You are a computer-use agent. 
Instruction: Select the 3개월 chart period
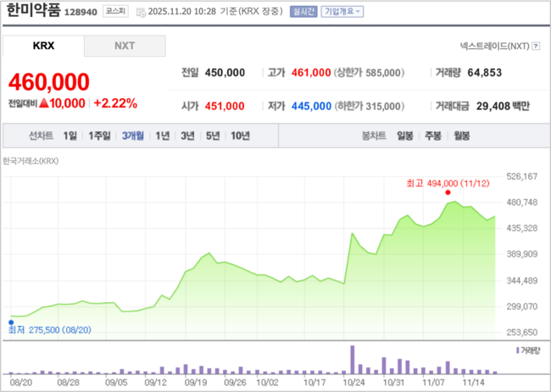tap(132, 135)
